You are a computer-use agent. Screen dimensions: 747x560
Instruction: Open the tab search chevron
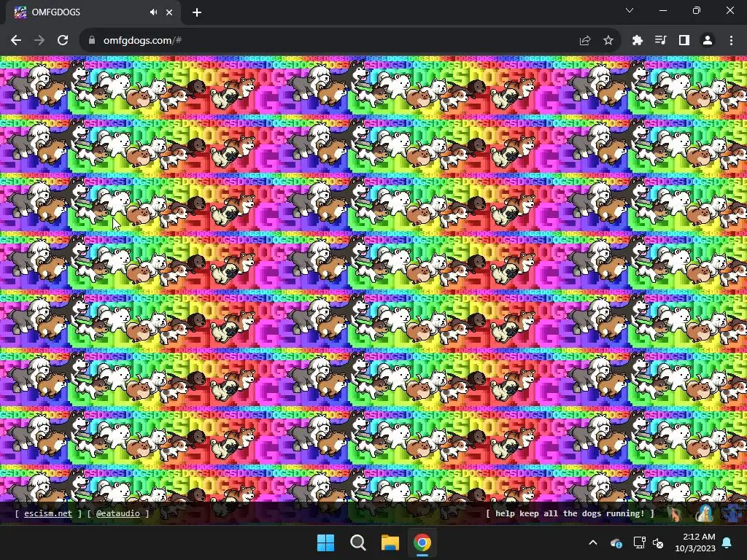(x=630, y=10)
